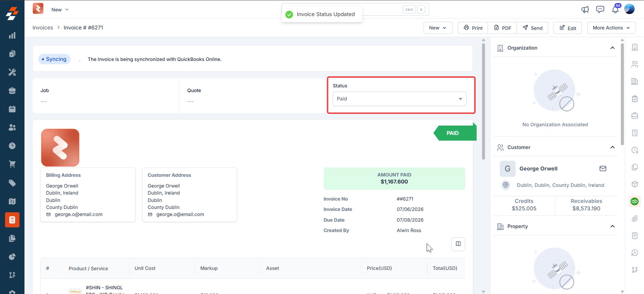Image resolution: width=644 pixels, height=294 pixels.
Task: Click the branch icon at right rail bottom
Action: coord(635,270)
